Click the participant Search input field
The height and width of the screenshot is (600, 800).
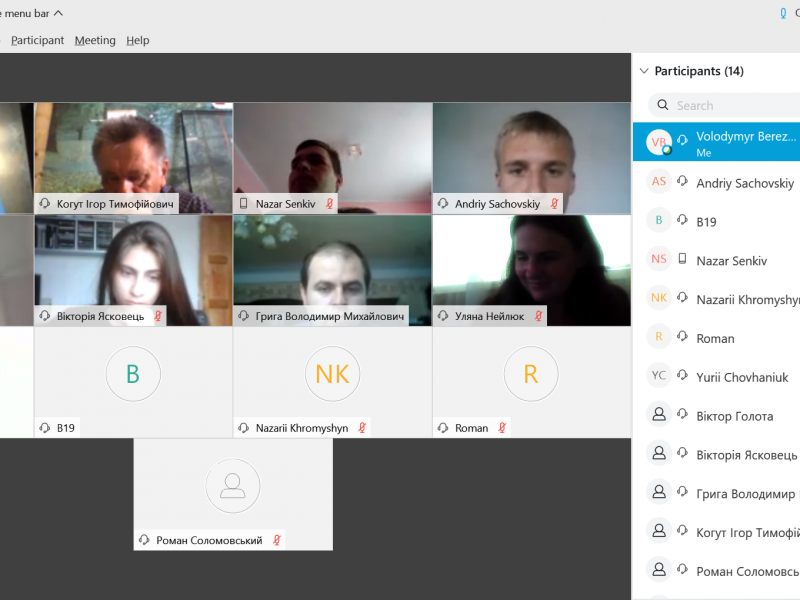[735, 105]
